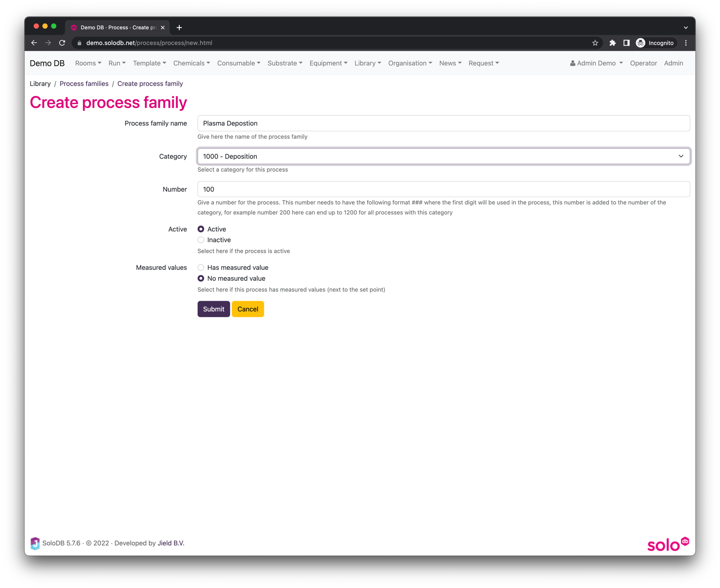The image size is (720, 588).
Task: Toggle the browser side panel icon
Action: (626, 43)
